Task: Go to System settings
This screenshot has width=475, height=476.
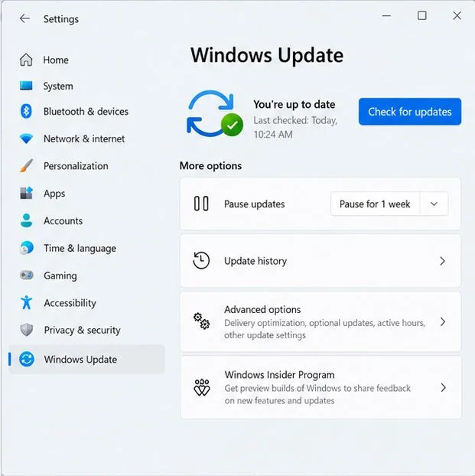Action: 86,86
